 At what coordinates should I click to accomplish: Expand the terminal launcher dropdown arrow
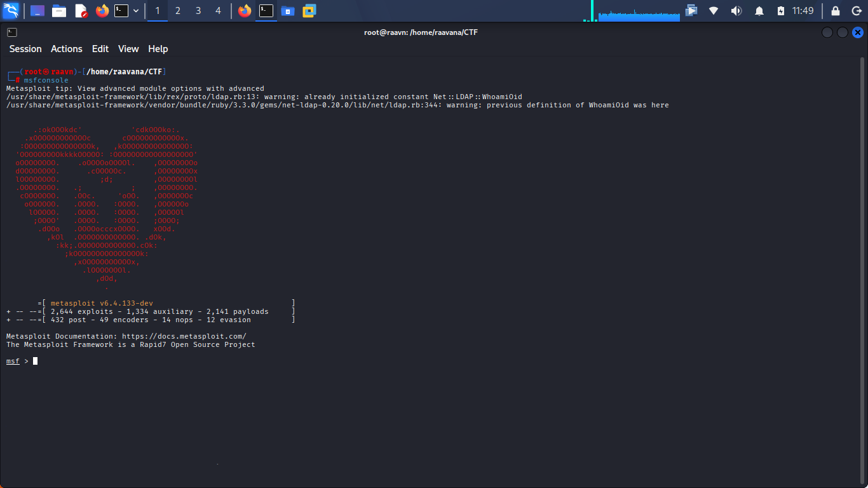point(136,11)
